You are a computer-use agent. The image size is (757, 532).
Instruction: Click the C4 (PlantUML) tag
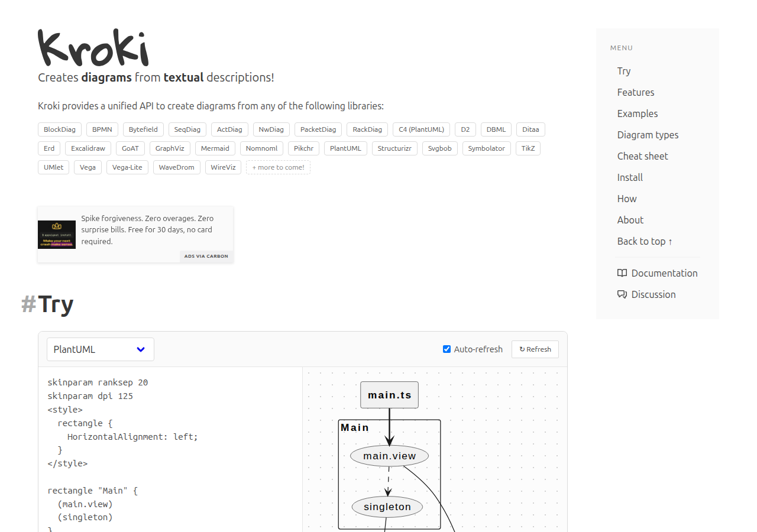(x=422, y=129)
